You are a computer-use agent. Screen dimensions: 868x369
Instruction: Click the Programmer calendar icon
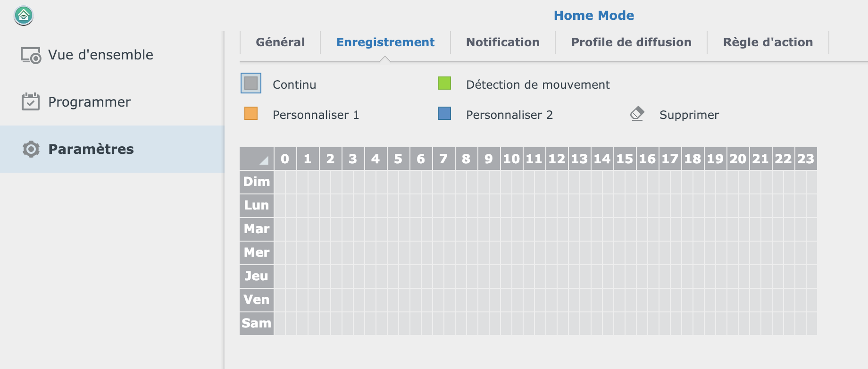tap(31, 102)
